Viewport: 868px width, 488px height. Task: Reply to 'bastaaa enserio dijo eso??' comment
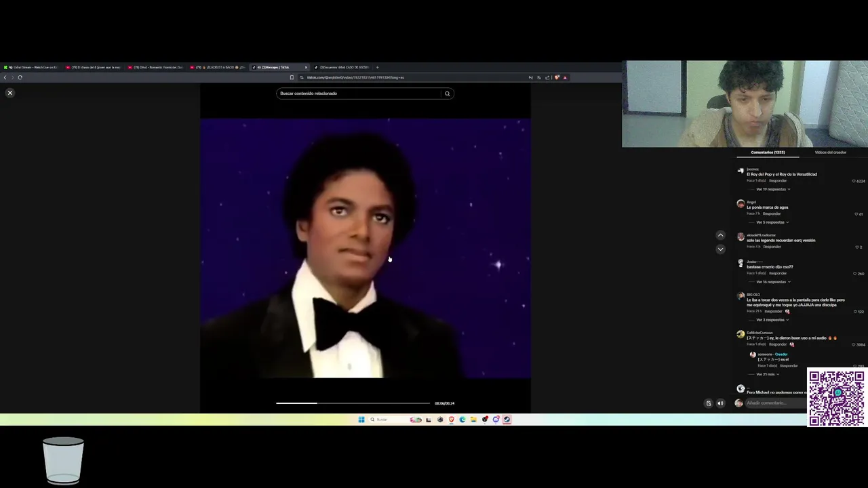click(x=778, y=273)
